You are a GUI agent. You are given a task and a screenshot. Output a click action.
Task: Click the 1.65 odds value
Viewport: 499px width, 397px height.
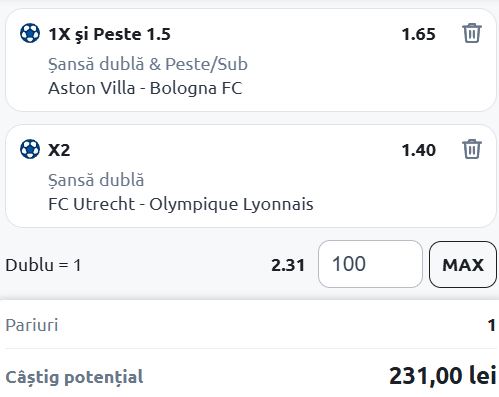[x=418, y=34]
